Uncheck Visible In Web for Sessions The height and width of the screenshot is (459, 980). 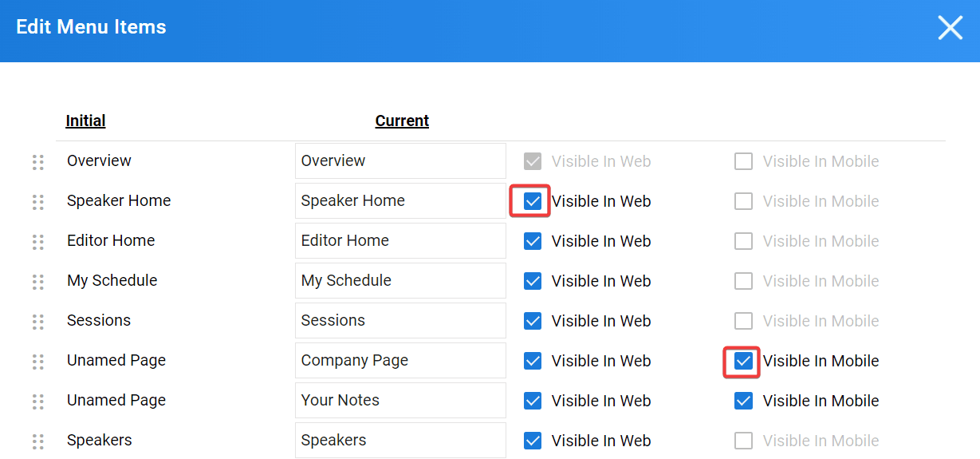(x=533, y=321)
